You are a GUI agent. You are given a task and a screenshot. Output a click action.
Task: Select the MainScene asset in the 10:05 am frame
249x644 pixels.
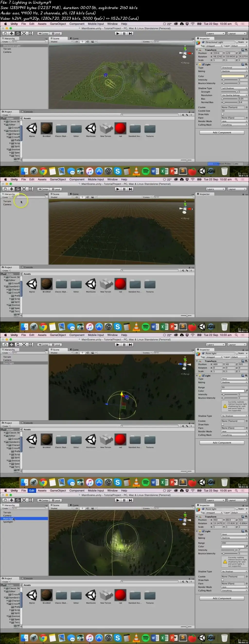[91, 596]
